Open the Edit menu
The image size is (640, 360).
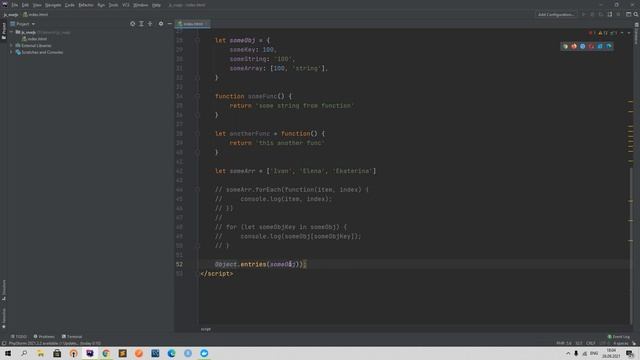click(x=25, y=5)
